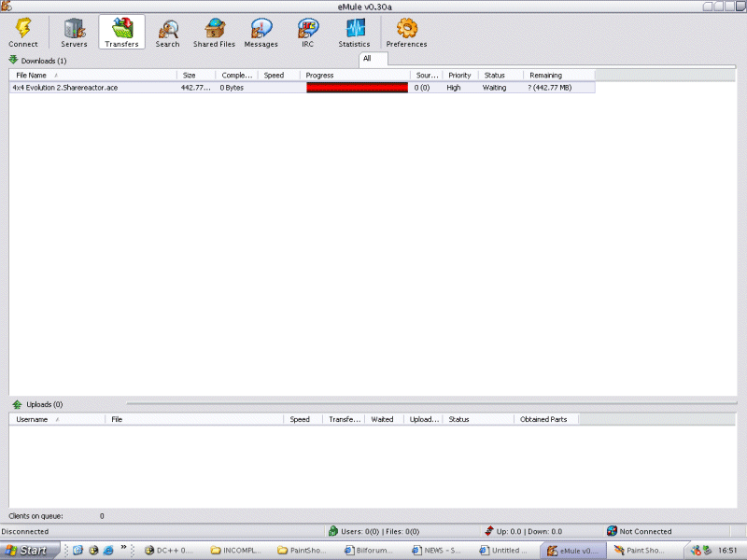Sort uploads by Username column
This screenshot has width=747, height=560.
pos(57,419)
